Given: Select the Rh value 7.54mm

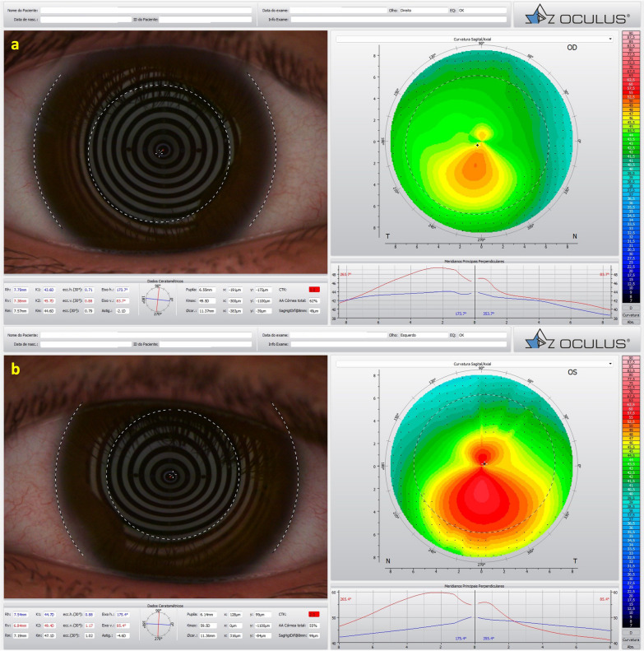Looking at the screenshot, I should 21,615.
